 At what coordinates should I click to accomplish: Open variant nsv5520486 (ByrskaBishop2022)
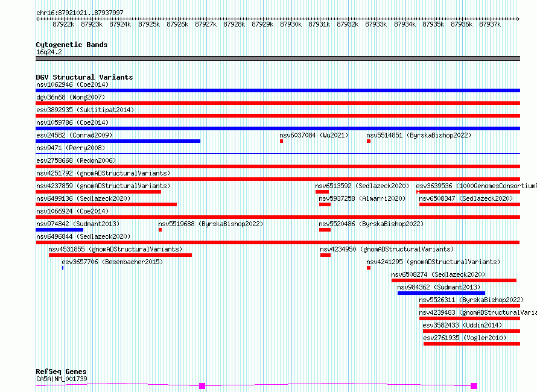point(371,224)
